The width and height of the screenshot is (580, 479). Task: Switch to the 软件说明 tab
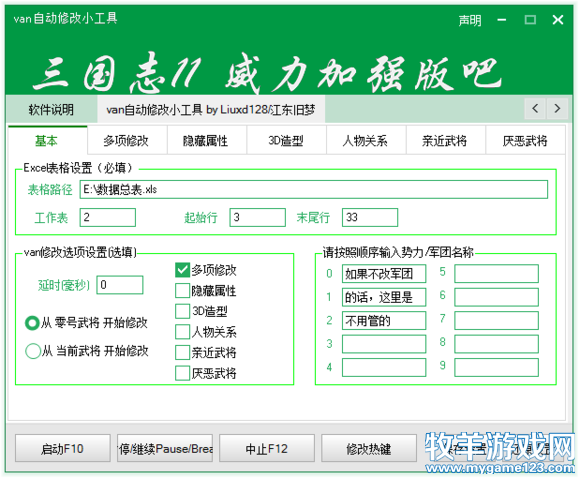(51, 109)
